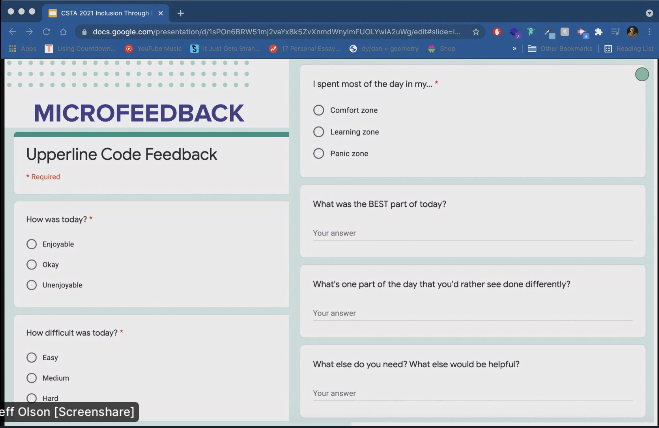Open the green ghost-like extension icon
Image resolution: width=659 pixels, height=428 pixels.
531,32
